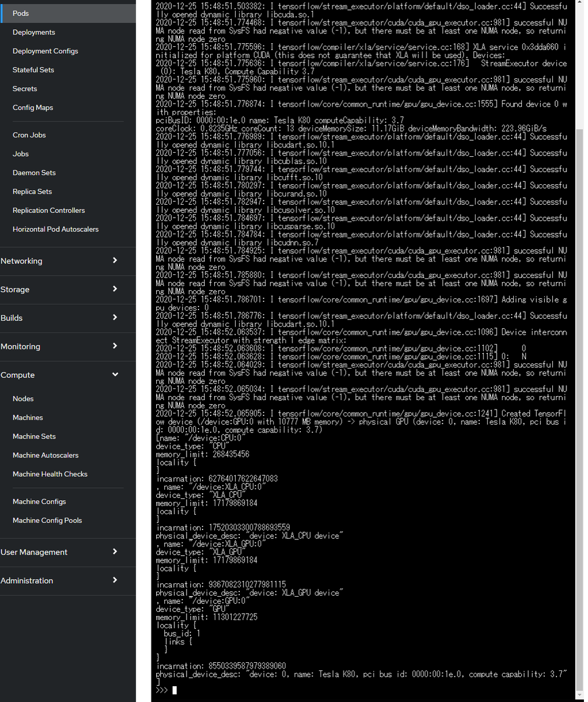Image resolution: width=588 pixels, height=702 pixels.
Task: Click the 'bus_id: 1' line in terminal
Action: 182,633
